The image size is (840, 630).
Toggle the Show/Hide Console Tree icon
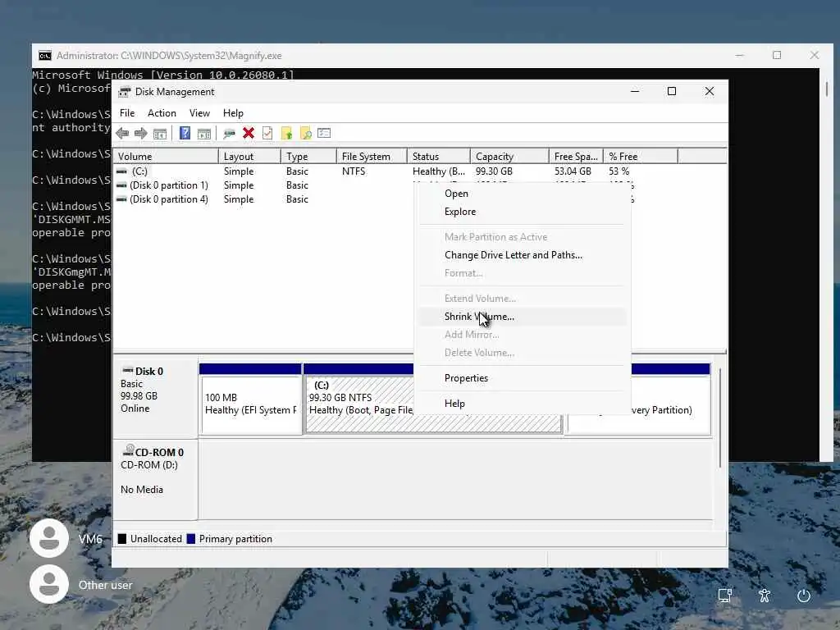click(160, 134)
